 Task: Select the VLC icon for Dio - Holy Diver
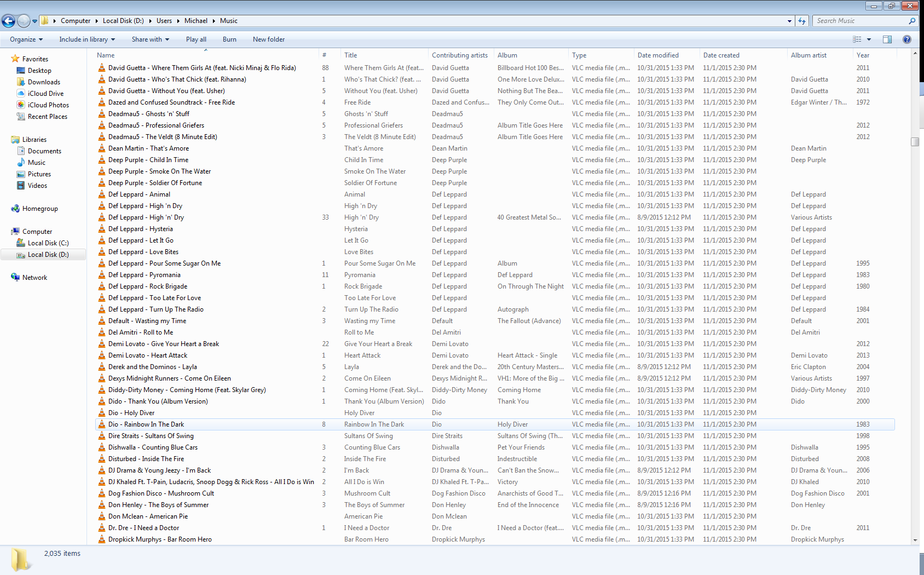click(102, 413)
